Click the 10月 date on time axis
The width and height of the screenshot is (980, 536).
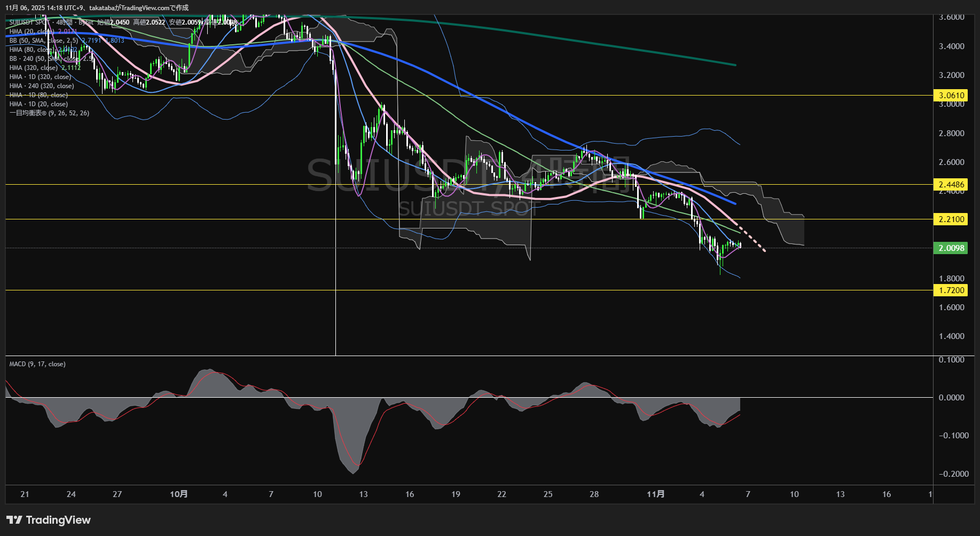178,494
